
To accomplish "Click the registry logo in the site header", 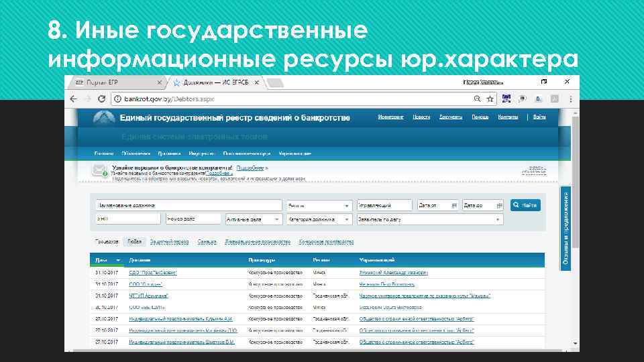I will tap(104, 118).
